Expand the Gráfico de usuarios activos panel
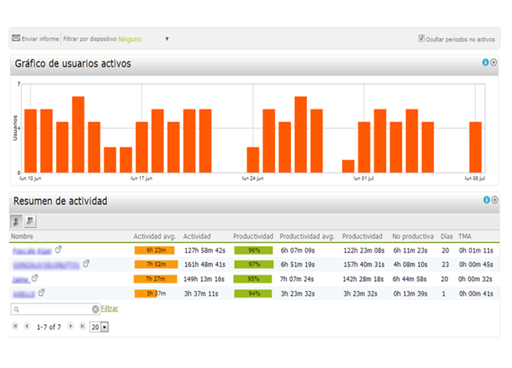The image size is (512, 368). (x=494, y=62)
